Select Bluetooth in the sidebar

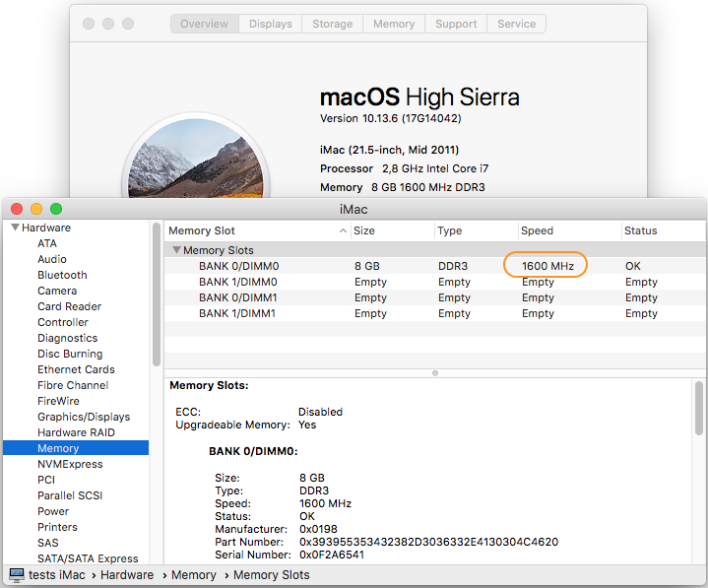click(x=62, y=275)
